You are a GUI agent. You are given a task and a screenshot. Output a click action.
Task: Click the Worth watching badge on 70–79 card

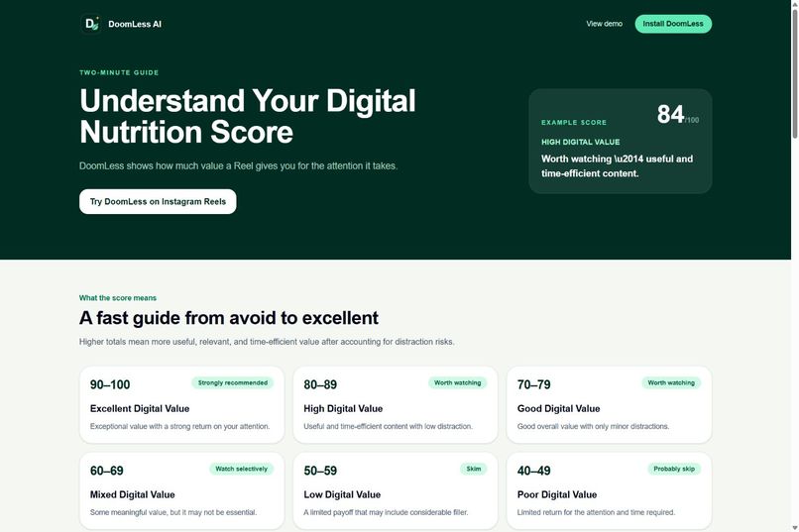coord(671,382)
